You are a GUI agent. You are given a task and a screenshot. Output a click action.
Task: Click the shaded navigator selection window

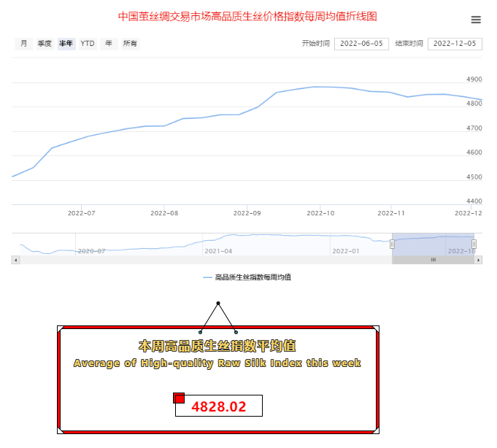coord(433,244)
